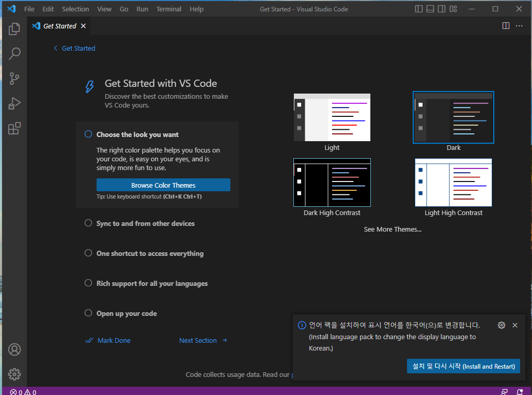Viewport: 532px width, 395px height.
Task: Open notification settings gear icon
Action: click(501, 325)
